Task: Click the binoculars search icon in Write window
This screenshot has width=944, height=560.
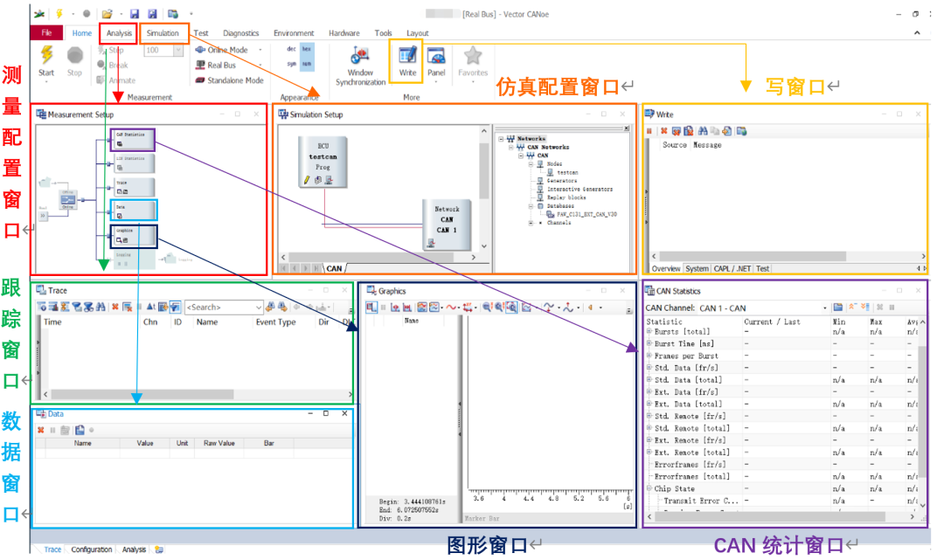Action: 703,130
